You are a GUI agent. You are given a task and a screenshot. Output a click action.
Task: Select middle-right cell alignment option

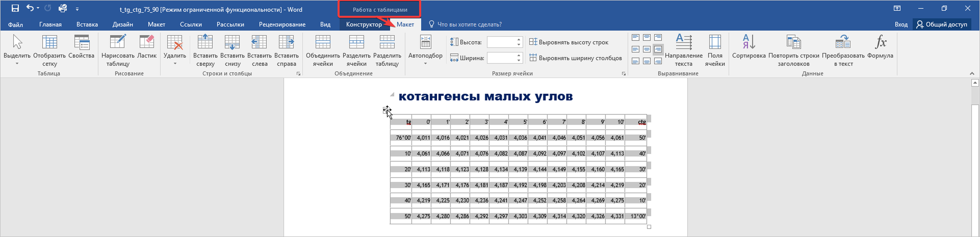click(658, 49)
